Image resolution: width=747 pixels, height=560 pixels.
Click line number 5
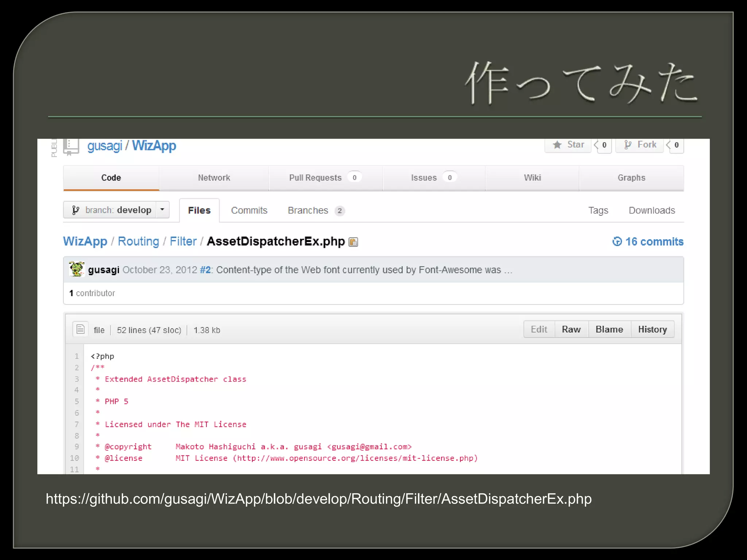point(77,401)
